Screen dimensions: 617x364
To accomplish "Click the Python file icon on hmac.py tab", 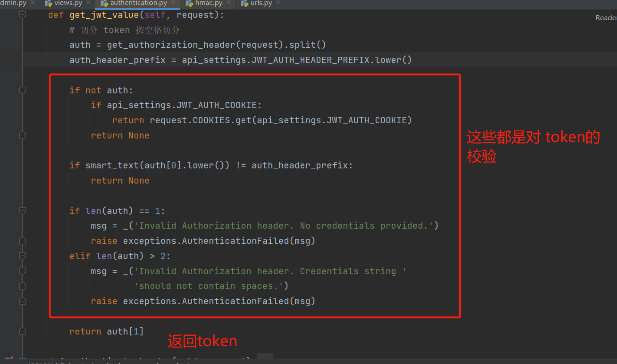I will pyautogui.click(x=189, y=3).
